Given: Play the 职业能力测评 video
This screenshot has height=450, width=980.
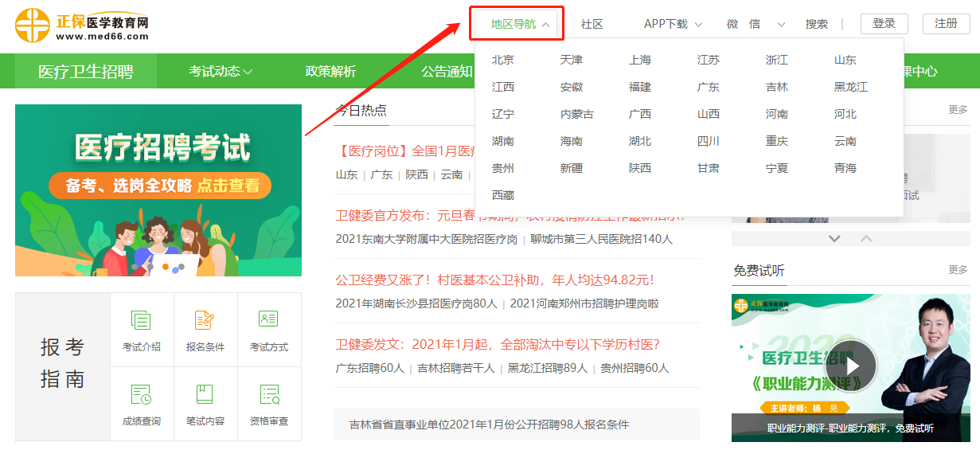Looking at the screenshot, I should 850,366.
